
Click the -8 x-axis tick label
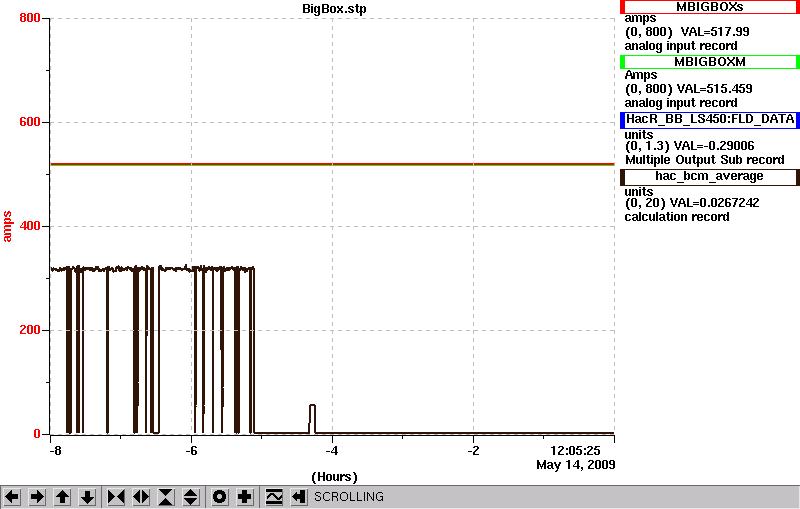(x=55, y=451)
